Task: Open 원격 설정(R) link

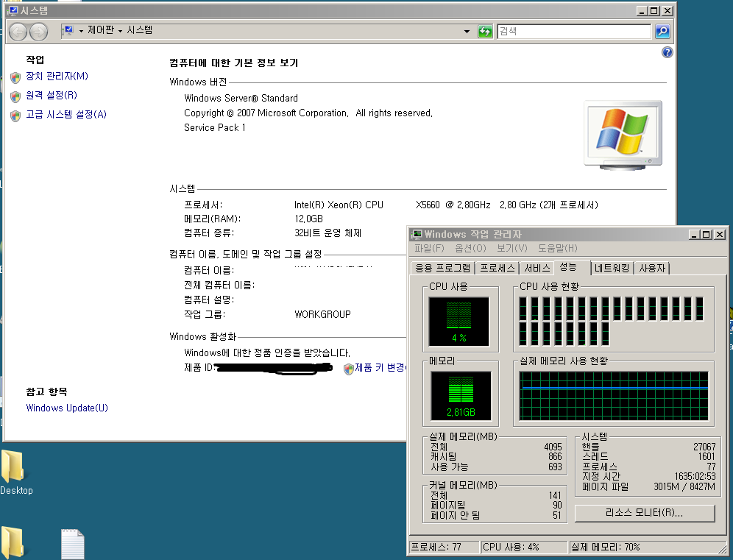Action: [x=52, y=96]
